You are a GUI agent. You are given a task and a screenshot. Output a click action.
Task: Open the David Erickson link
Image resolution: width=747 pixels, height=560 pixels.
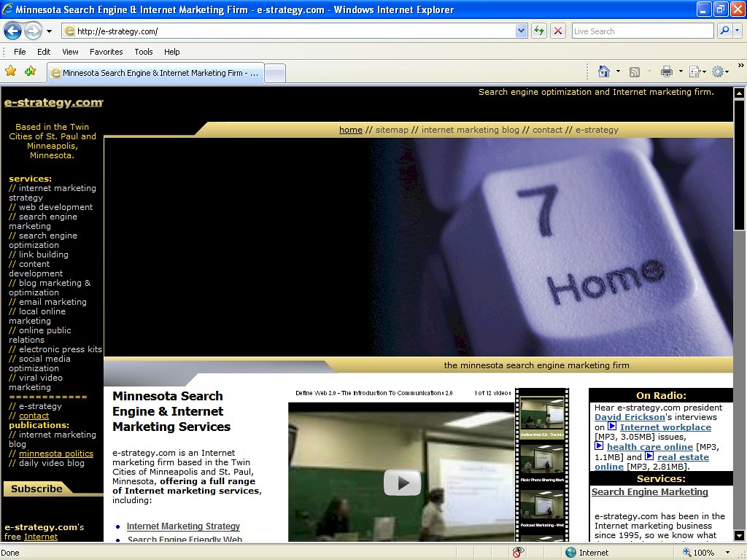(630, 417)
